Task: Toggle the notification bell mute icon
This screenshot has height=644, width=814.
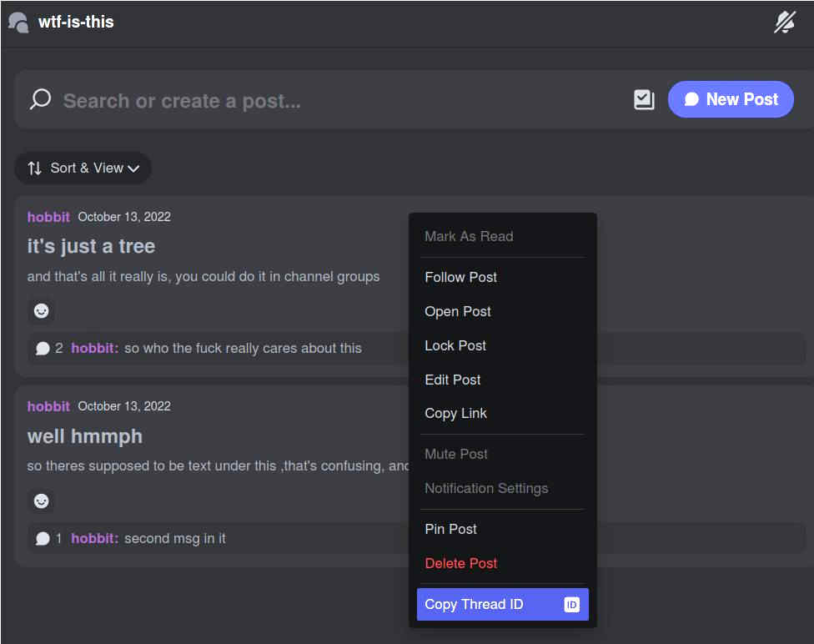Action: (784, 23)
